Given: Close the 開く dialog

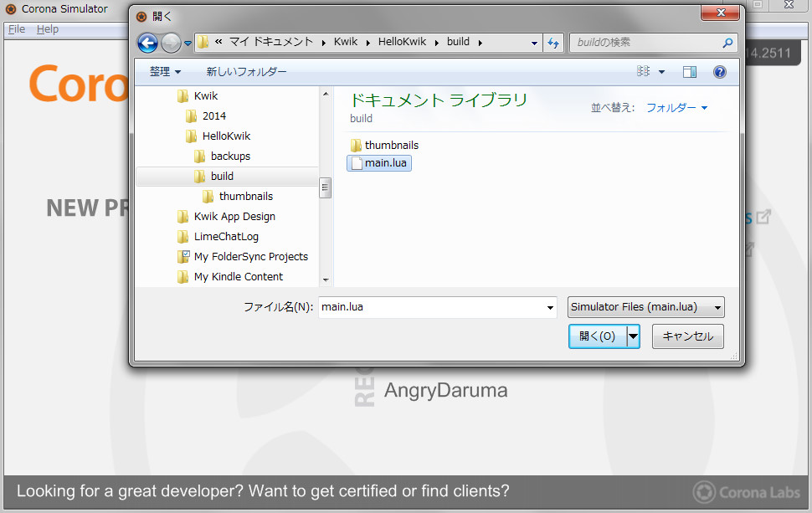Looking at the screenshot, I should coord(720,13).
